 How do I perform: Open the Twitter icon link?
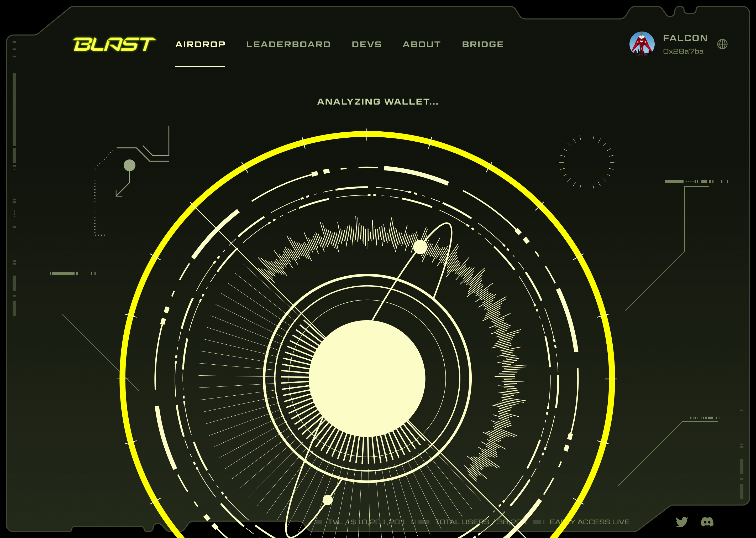[x=681, y=522]
